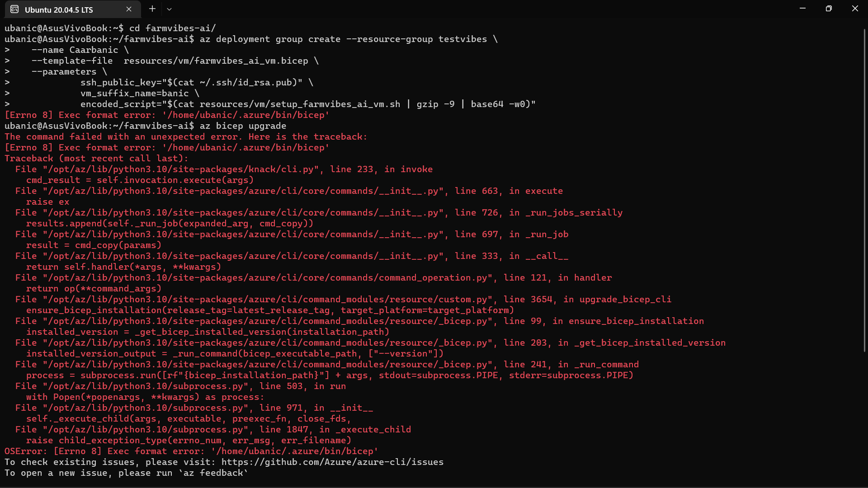Open a new terminal tab with the plus icon
Image resolution: width=868 pixels, height=488 pixels.
pyautogui.click(x=152, y=9)
